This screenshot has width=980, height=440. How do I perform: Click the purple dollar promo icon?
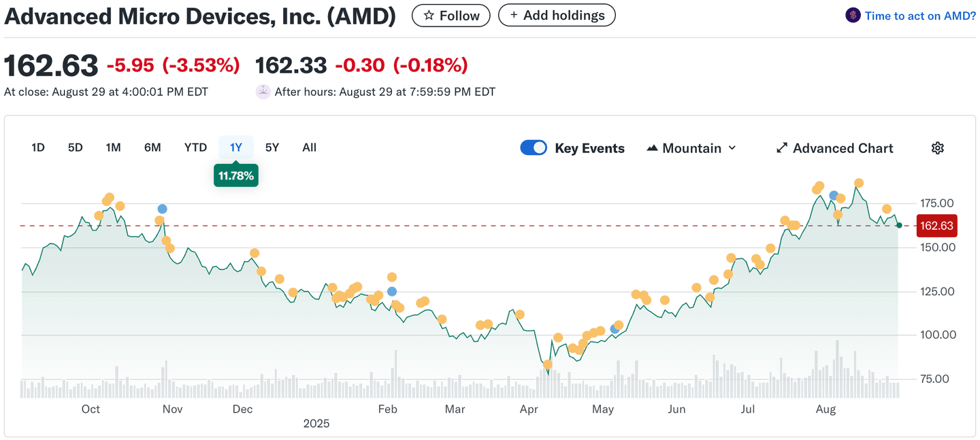(x=853, y=15)
